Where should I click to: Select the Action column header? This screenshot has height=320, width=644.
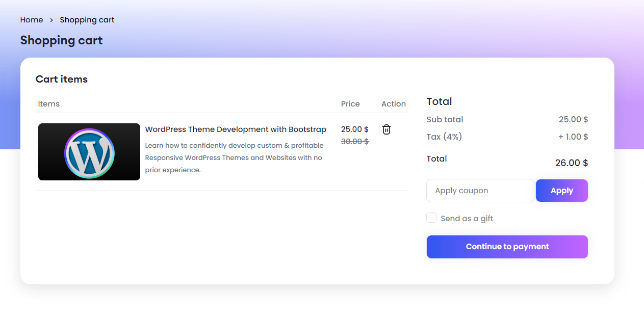394,104
